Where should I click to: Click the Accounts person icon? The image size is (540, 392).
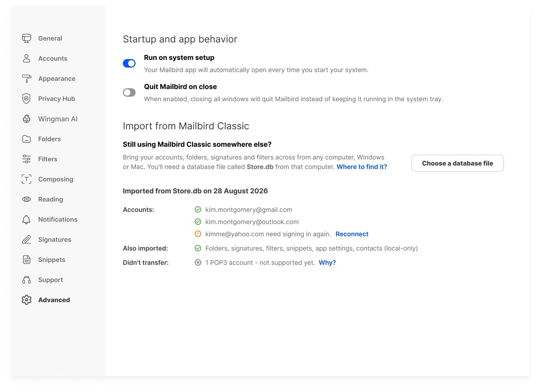coord(27,59)
